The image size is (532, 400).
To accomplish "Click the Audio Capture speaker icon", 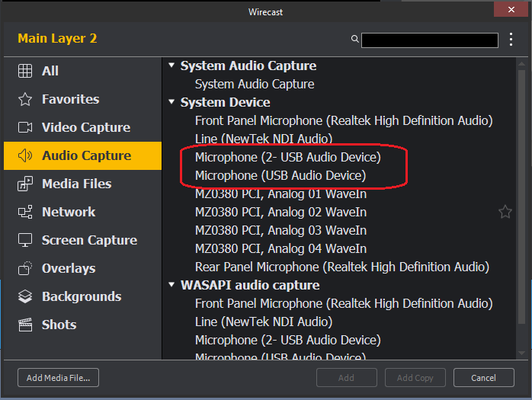I will (25, 155).
